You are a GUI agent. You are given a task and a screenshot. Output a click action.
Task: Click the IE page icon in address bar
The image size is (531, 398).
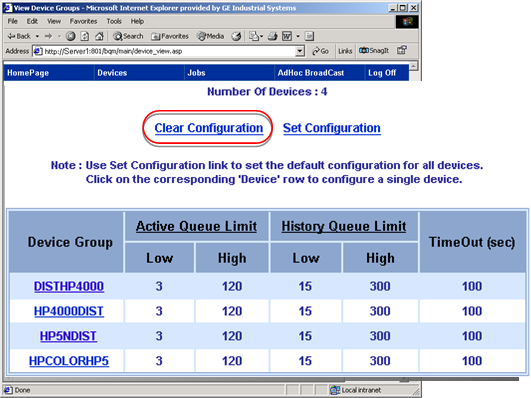point(38,51)
